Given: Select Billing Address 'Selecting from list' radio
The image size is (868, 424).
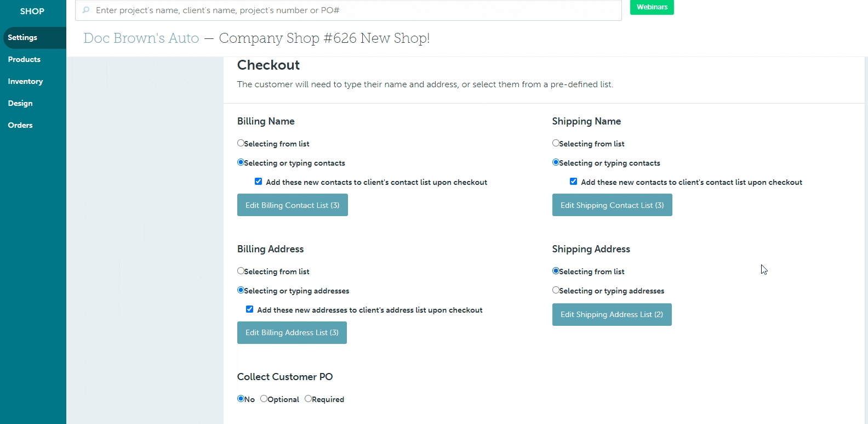Looking at the screenshot, I should [241, 271].
